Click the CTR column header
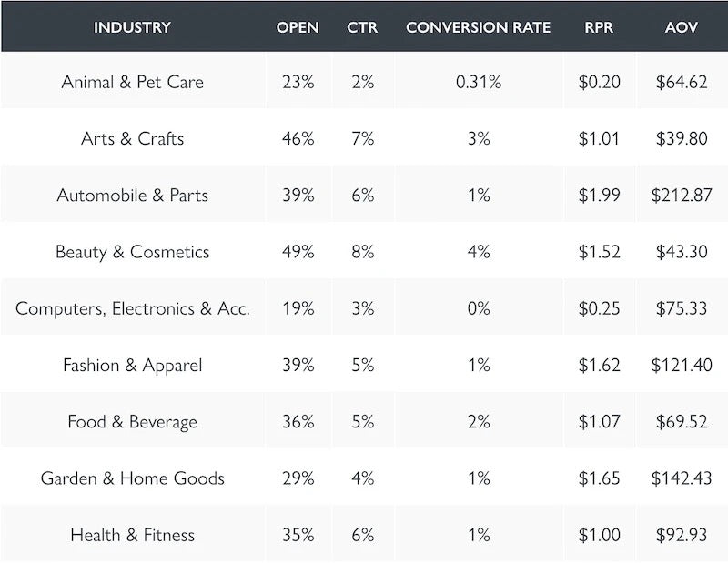This screenshot has height=563, width=728. (x=362, y=27)
